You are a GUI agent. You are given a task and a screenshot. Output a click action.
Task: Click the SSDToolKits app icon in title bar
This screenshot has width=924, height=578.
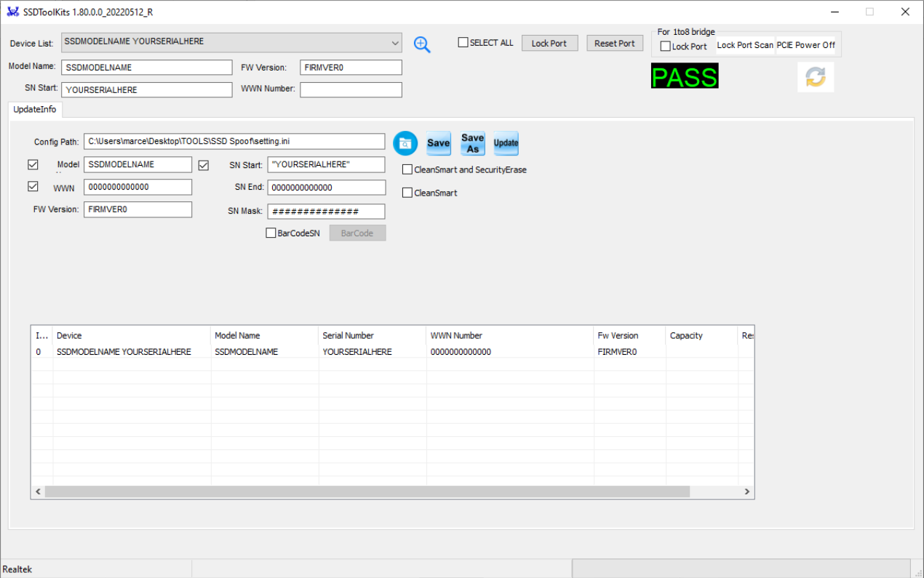[x=13, y=12]
